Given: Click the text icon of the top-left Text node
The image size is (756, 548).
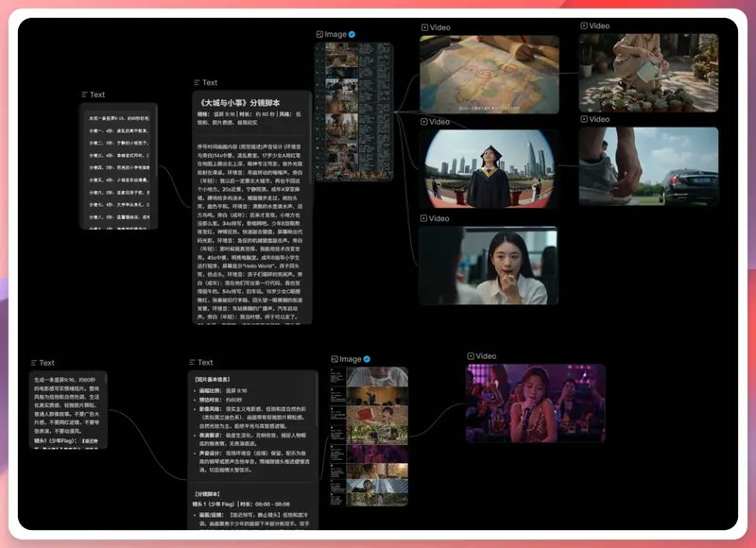Looking at the screenshot, I should pos(85,94).
